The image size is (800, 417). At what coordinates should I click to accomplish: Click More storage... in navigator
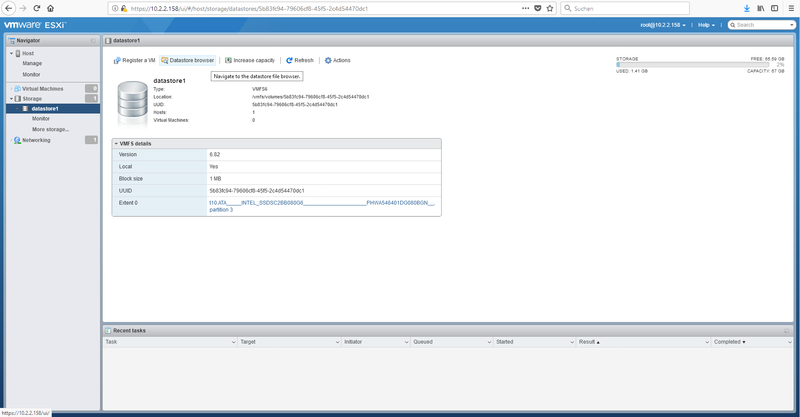51,130
